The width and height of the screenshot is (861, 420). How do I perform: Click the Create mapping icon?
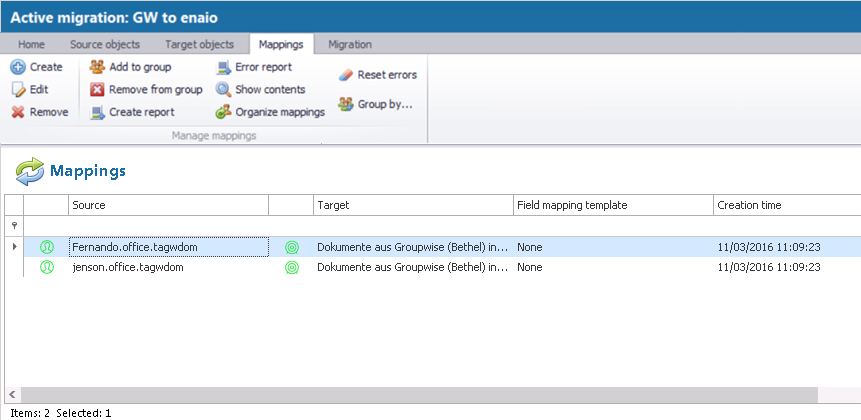tap(18, 67)
